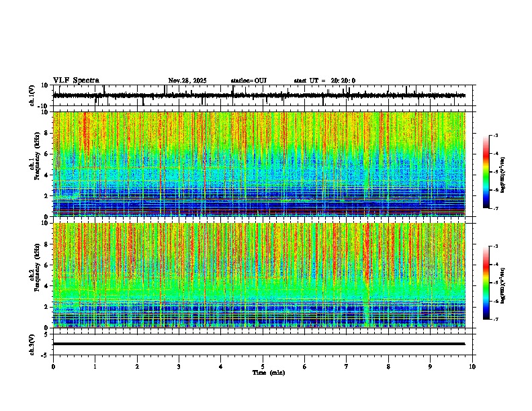Click the 'Time (min)' axis label
532x411 pixels.
click(269, 373)
